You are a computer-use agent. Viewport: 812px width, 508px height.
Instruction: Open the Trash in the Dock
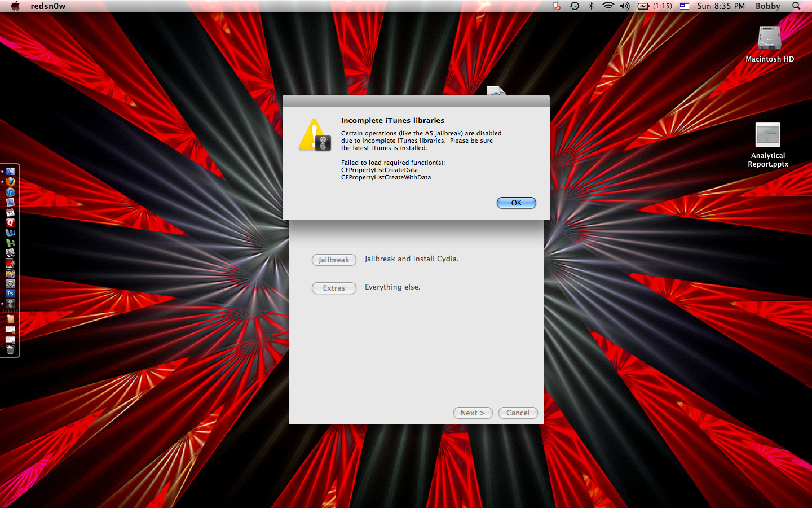pyautogui.click(x=10, y=350)
